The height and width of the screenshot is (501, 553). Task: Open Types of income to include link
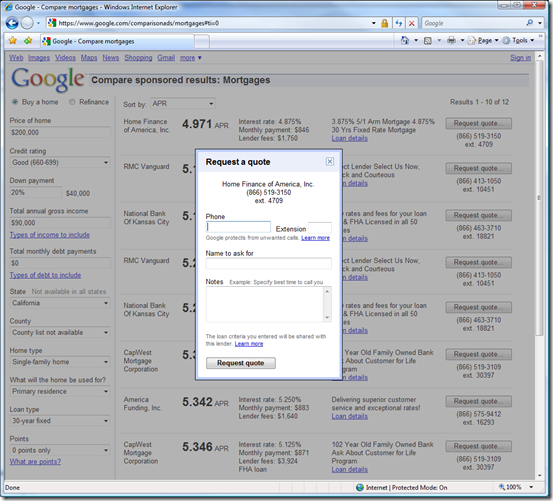pos(50,235)
